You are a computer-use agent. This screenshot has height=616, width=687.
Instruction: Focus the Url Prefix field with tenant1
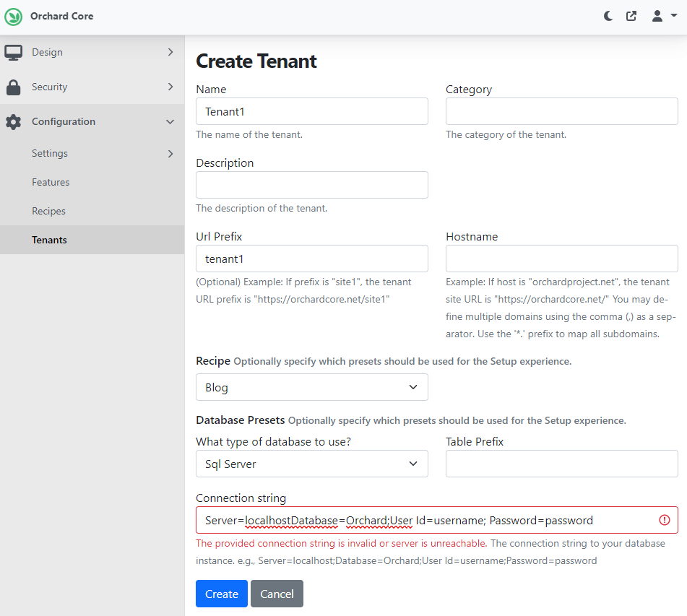click(312, 259)
